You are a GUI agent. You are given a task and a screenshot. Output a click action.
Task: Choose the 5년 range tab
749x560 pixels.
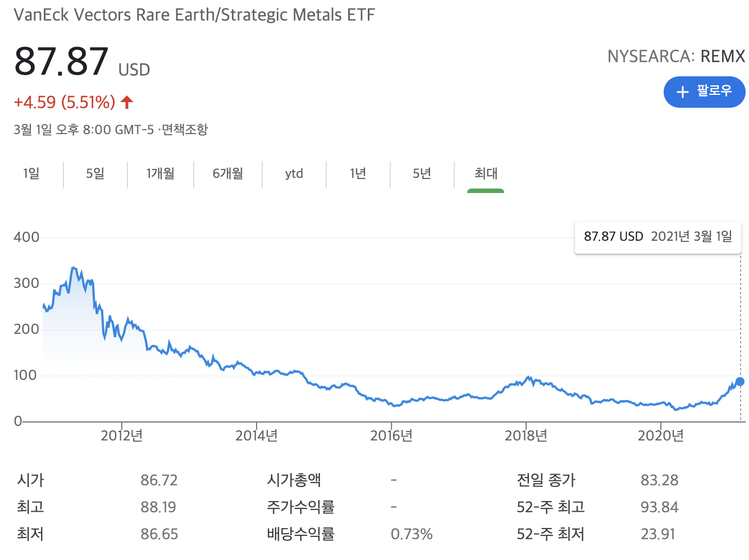pyautogui.click(x=422, y=173)
